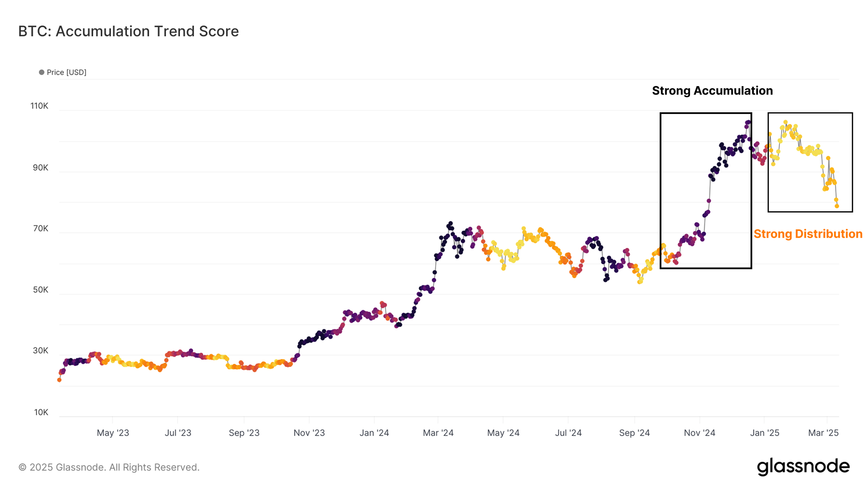Click the 70K y-axis label

[x=40, y=228]
